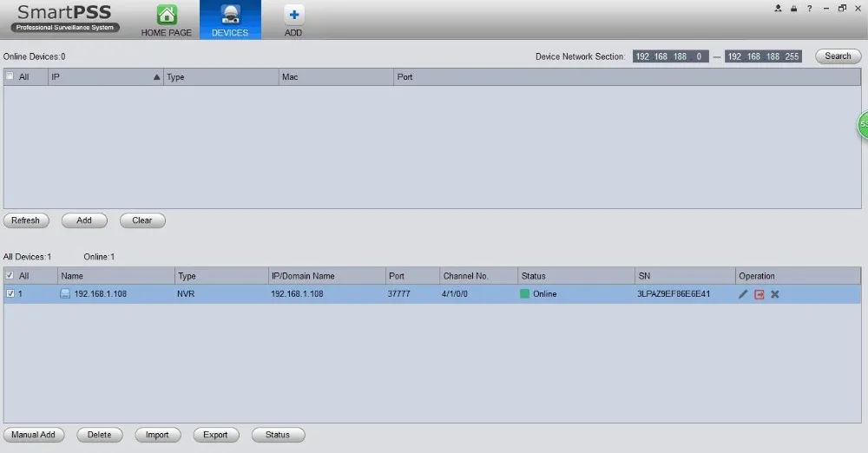Image resolution: width=868 pixels, height=453 pixels.
Task: Click the Operation column header
Action: (x=798, y=276)
